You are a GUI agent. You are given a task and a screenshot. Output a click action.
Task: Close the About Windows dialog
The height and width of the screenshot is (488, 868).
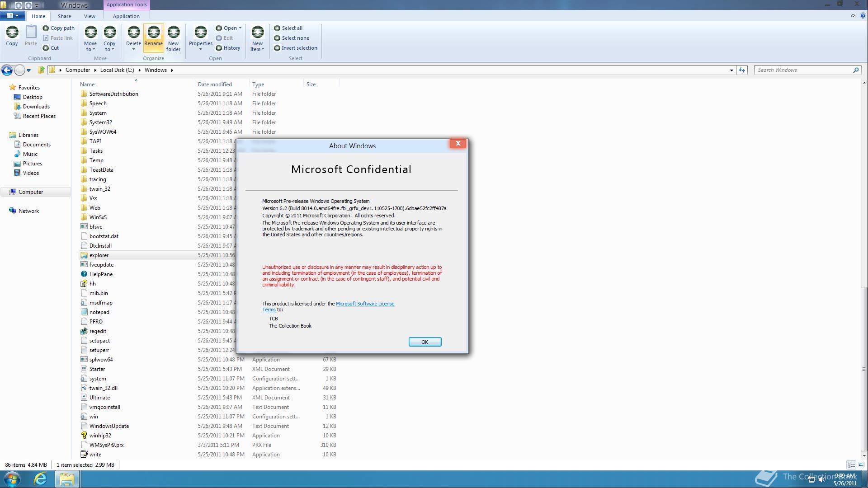pos(458,143)
